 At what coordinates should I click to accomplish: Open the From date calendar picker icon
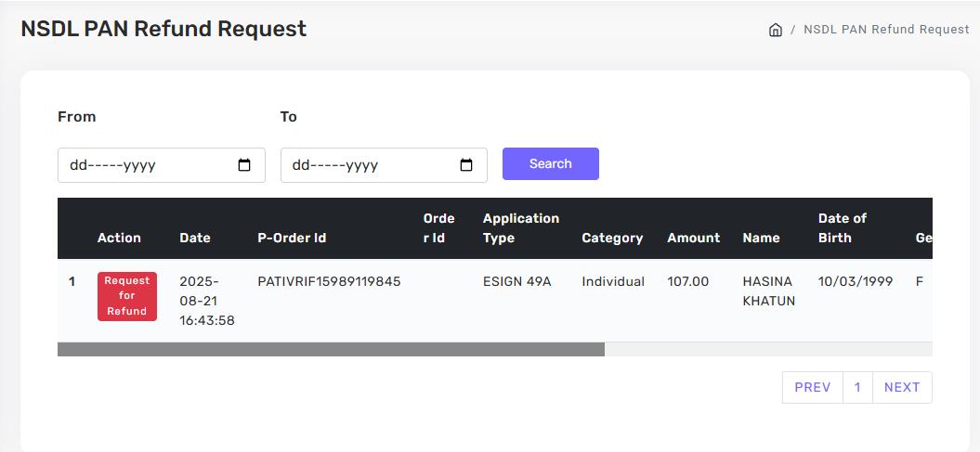click(244, 165)
